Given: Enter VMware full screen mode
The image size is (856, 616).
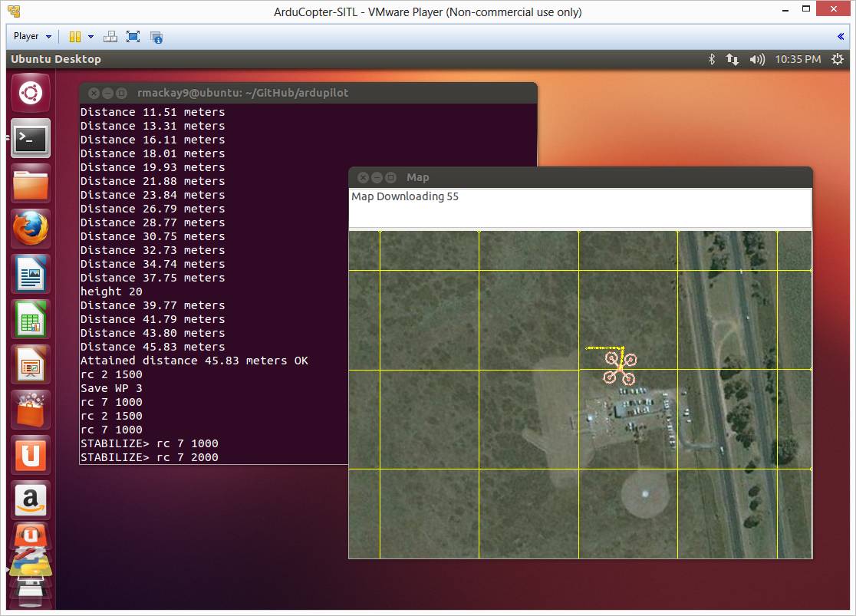Looking at the screenshot, I should point(133,36).
